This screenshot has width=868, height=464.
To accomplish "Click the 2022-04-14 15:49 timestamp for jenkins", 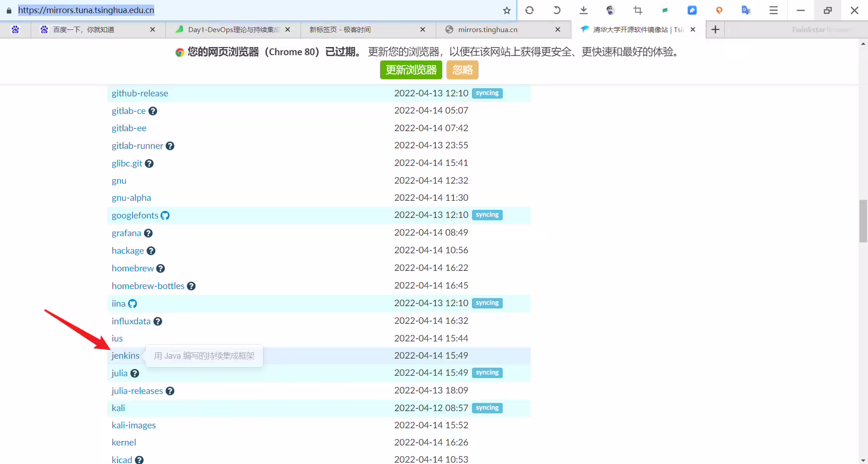I will click(431, 355).
